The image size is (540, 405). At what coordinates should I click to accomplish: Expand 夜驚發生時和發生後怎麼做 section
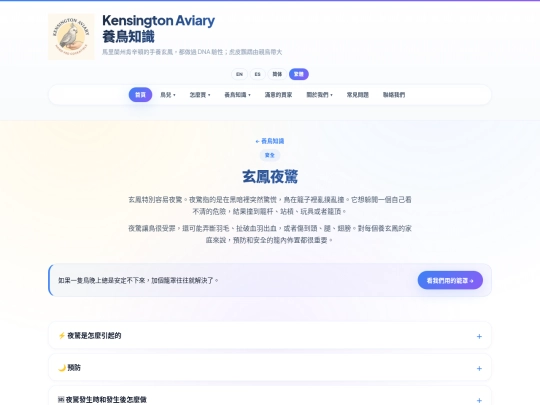(x=270, y=396)
